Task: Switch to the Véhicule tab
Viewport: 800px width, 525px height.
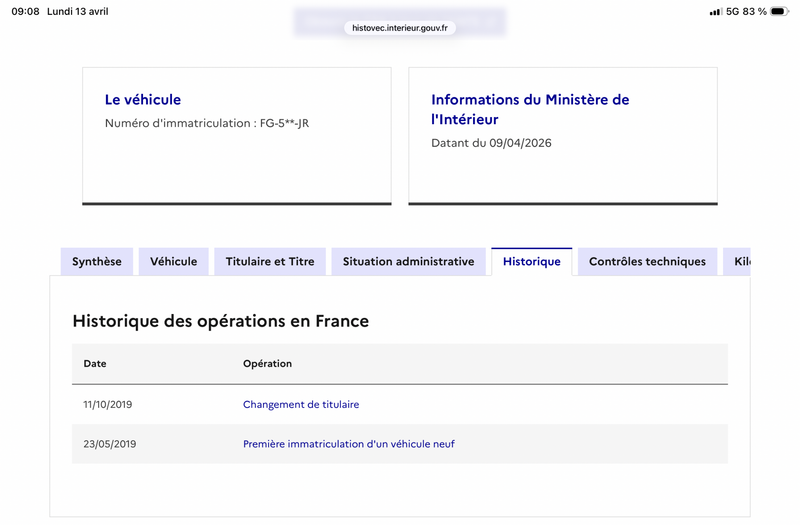Action: tap(173, 262)
